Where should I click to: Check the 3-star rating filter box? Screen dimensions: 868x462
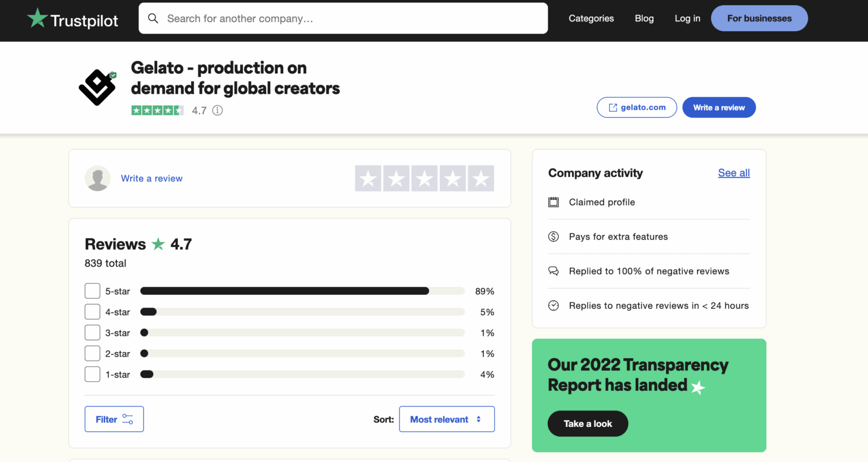(92, 332)
